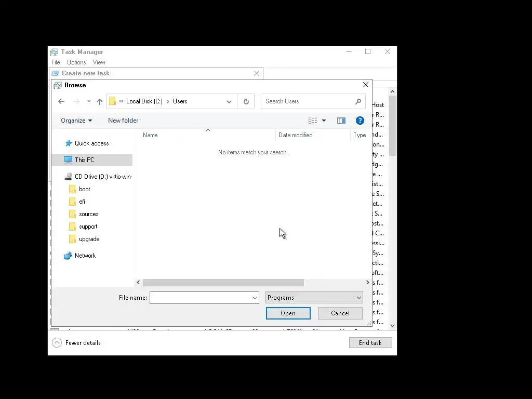Open the boot folder
This screenshot has width=532, height=399.
[x=85, y=189]
